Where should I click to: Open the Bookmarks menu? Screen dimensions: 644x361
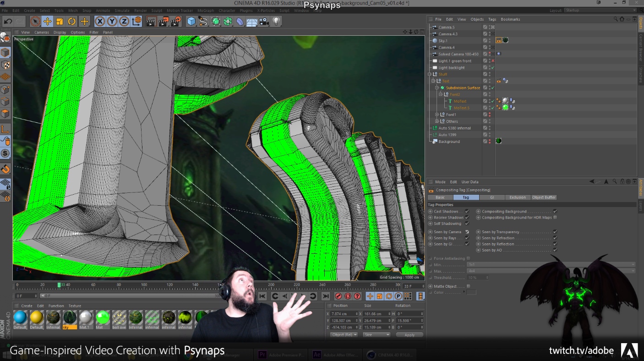coord(510,19)
